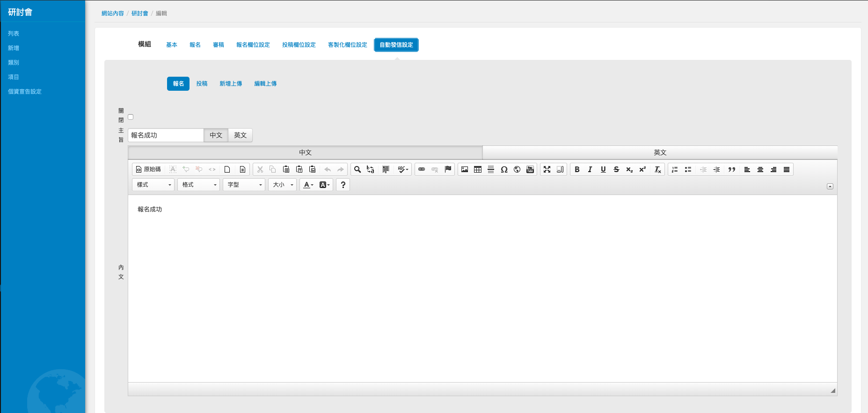The height and width of the screenshot is (413, 868).
Task: Toggle the 關閉 checkbox
Action: pyautogui.click(x=131, y=117)
